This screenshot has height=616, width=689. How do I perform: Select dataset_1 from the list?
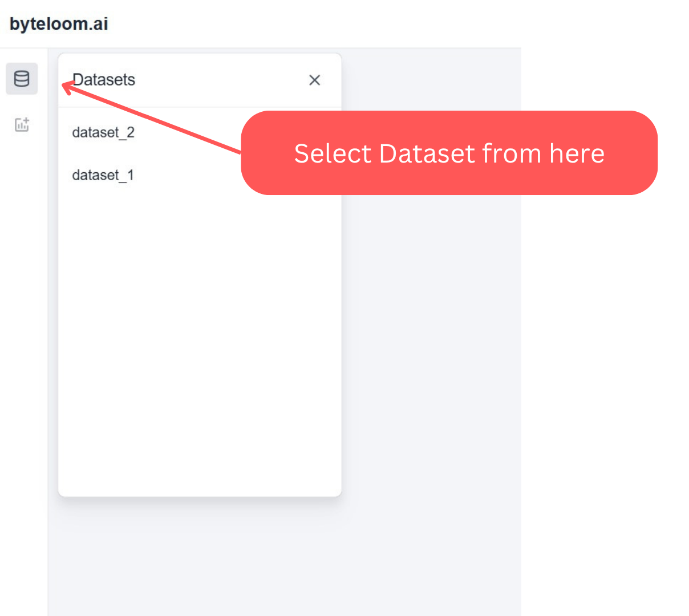pos(103,175)
